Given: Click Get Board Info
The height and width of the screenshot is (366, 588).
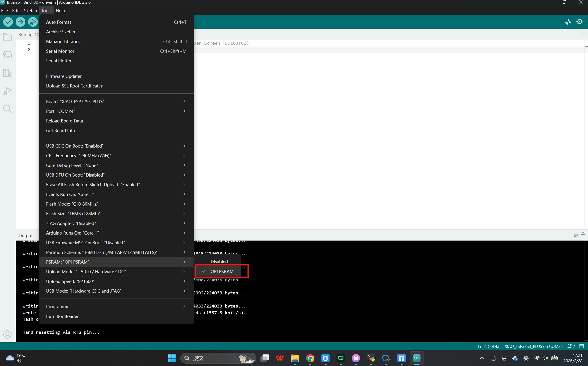Looking at the screenshot, I should (x=60, y=131).
